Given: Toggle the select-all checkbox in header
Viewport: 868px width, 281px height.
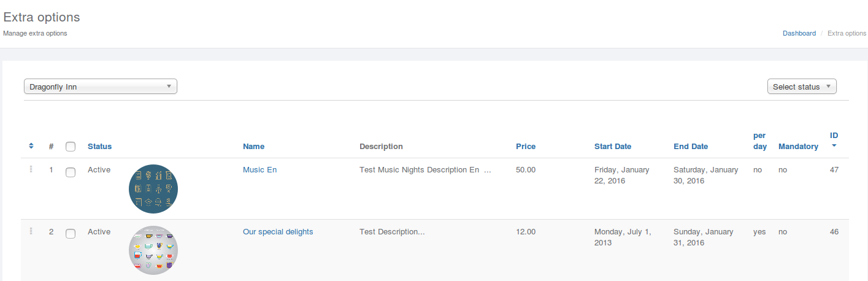Looking at the screenshot, I should tap(71, 147).
